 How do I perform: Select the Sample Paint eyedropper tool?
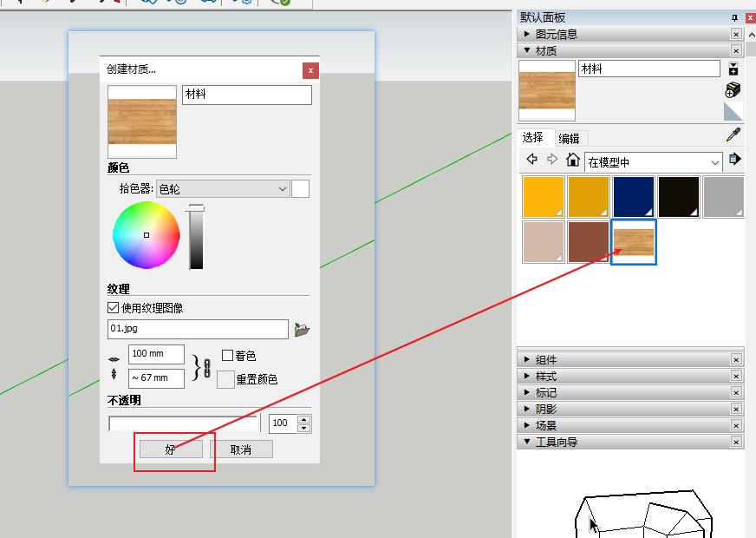(x=733, y=136)
